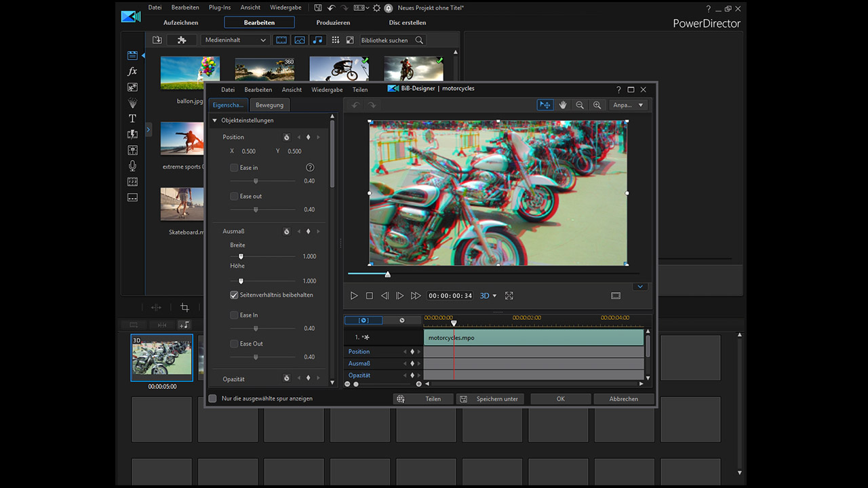
Task: Open the Voice-over microphone room icon
Action: [132, 166]
